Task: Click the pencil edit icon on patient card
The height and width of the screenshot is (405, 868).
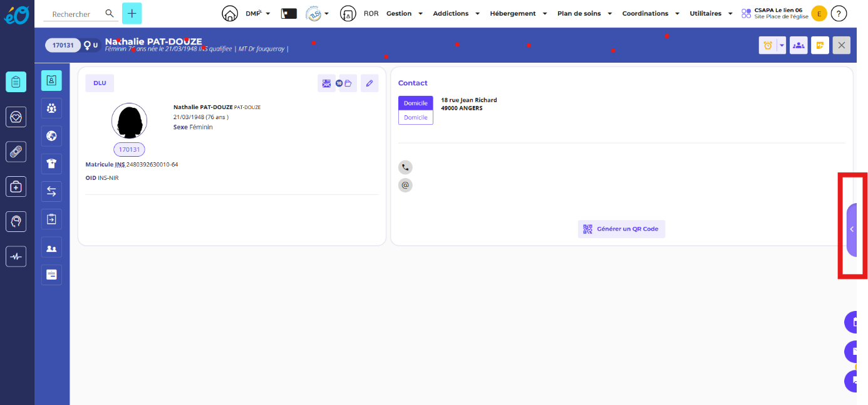Action: [x=369, y=83]
